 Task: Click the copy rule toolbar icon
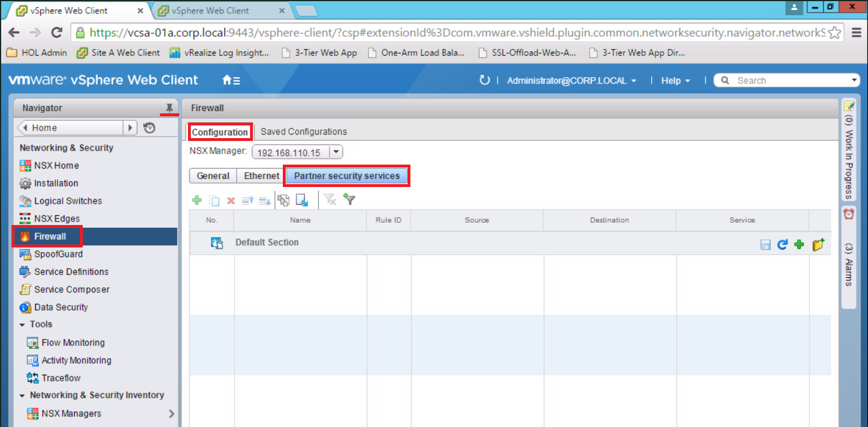pyautogui.click(x=214, y=200)
